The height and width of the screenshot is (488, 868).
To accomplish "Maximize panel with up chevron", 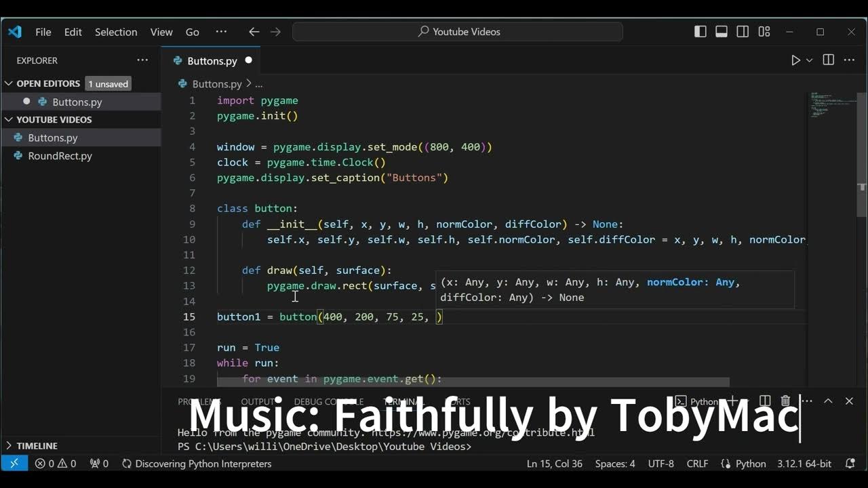I will [828, 401].
